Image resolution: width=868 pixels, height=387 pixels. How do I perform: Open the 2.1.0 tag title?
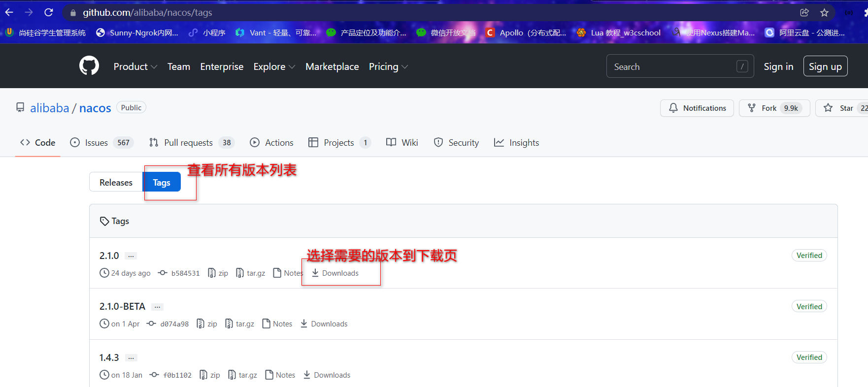tap(109, 256)
